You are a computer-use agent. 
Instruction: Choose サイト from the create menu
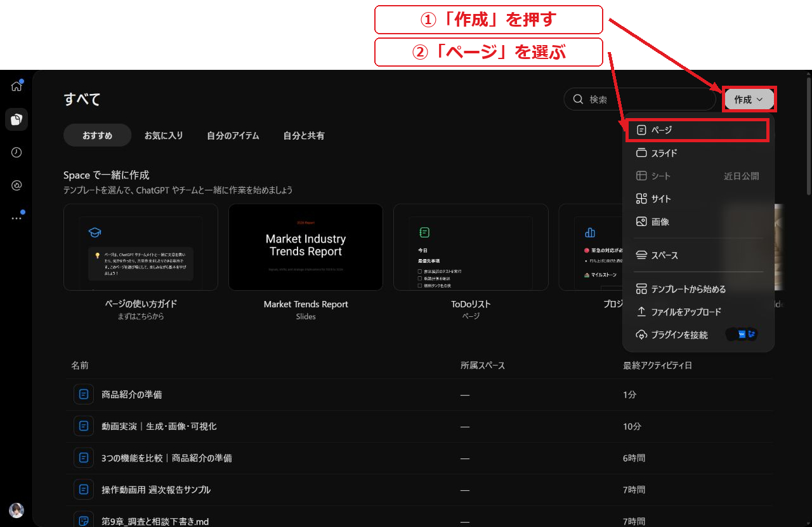coord(698,199)
